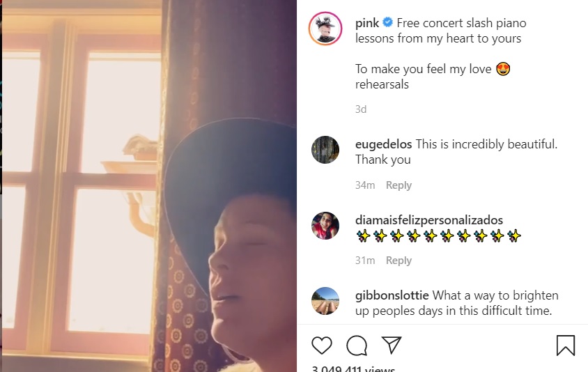Click the video to play or pause
Viewport: 588px width, 372px height.
click(148, 185)
